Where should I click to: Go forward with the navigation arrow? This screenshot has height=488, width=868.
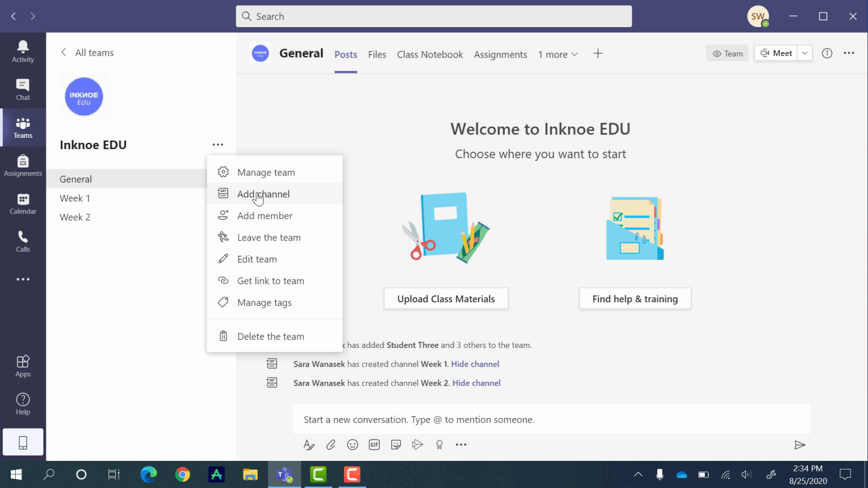coord(33,16)
